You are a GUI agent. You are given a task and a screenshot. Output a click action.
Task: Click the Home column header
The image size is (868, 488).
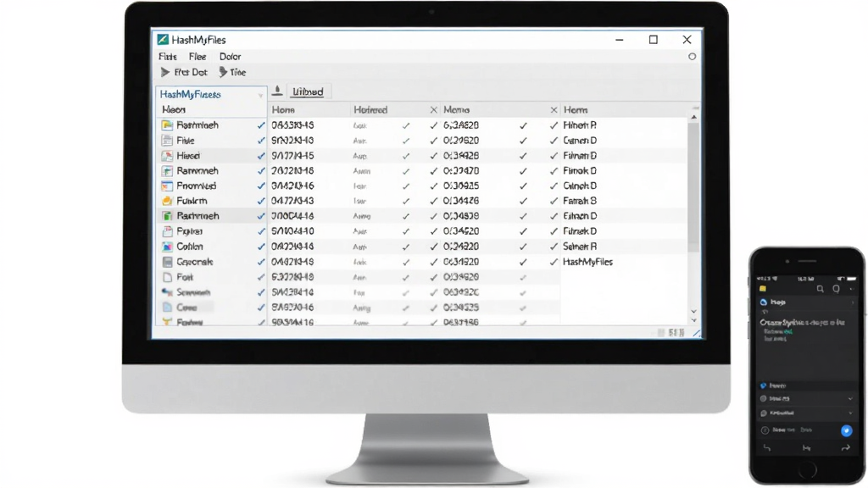[283, 110]
